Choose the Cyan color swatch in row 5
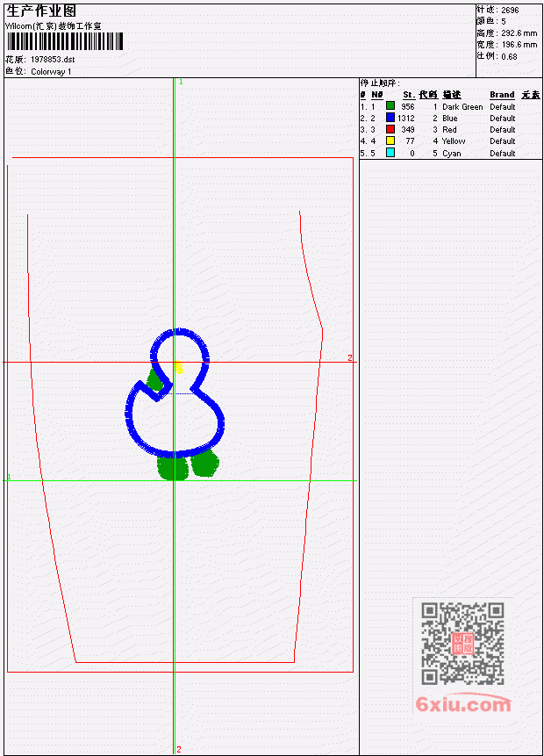 point(390,153)
